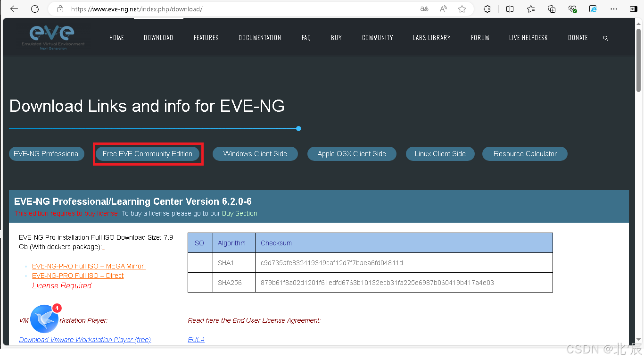Click the Linux Client Side button
The height and width of the screenshot is (360, 644).
click(x=440, y=154)
